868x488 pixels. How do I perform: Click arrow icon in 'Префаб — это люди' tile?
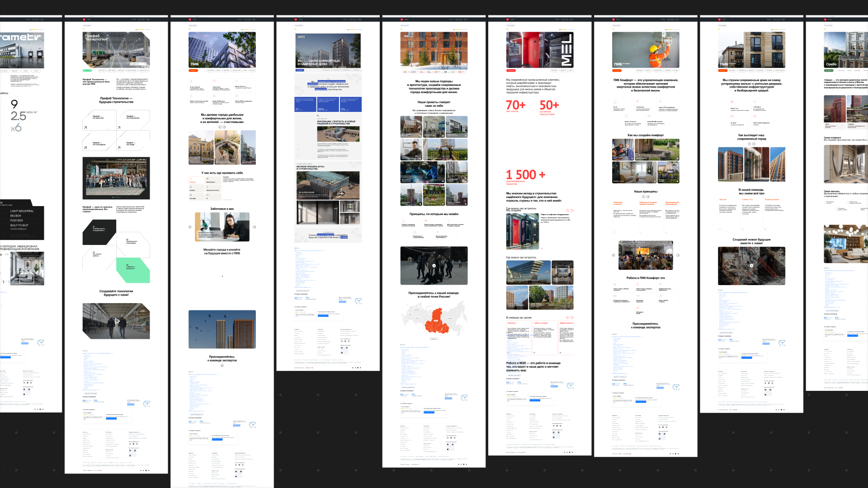(x=119, y=148)
